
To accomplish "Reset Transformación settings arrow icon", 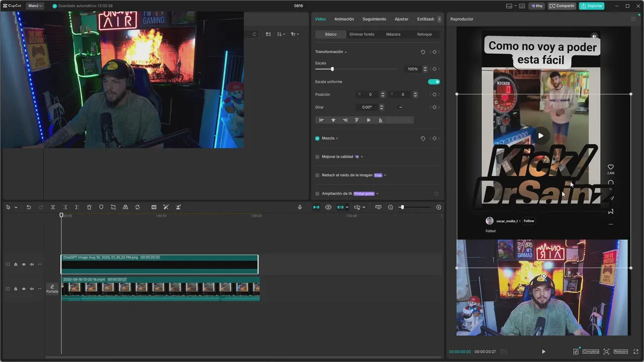I will coord(423,52).
